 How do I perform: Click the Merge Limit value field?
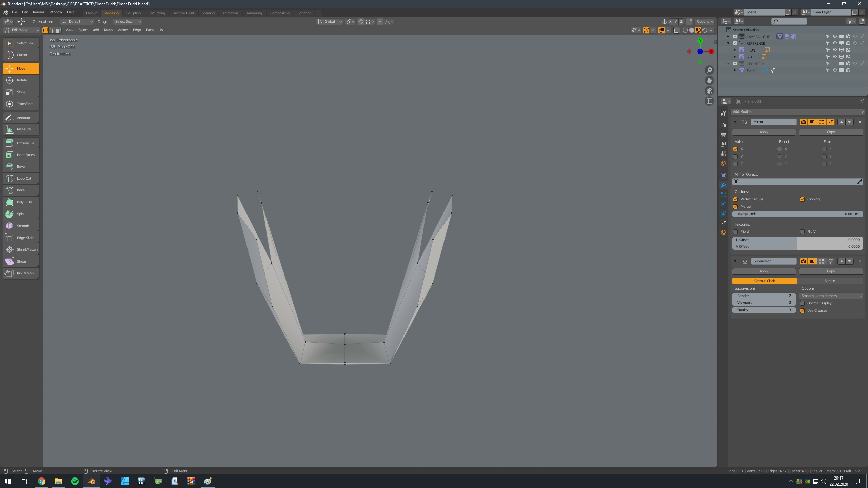point(797,214)
